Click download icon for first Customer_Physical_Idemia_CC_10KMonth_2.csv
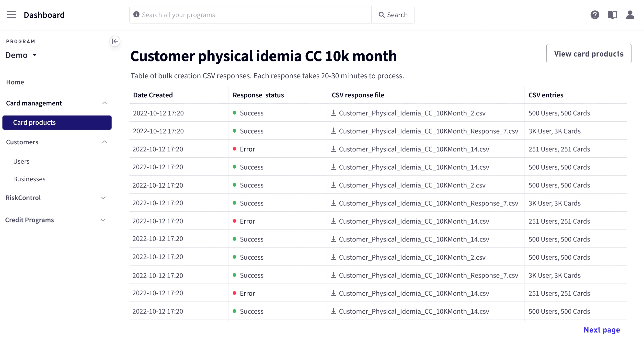The image size is (644, 345). click(x=333, y=113)
